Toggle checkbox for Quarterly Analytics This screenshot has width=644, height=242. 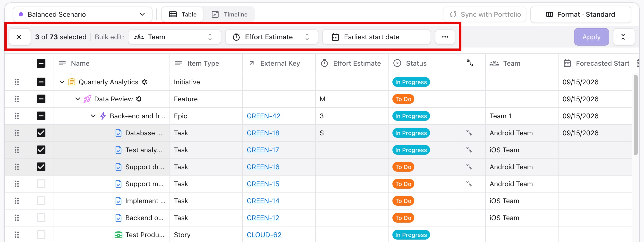[x=41, y=82]
